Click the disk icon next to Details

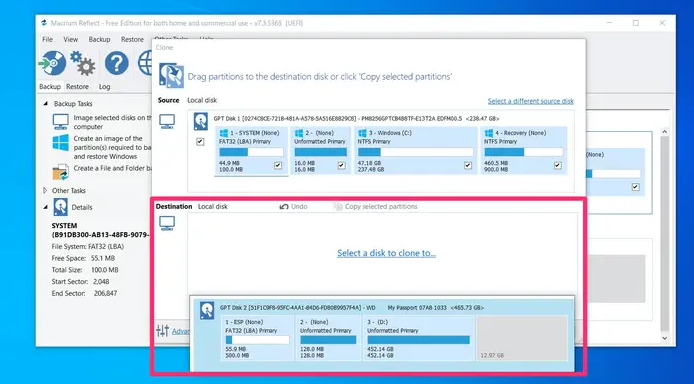pyautogui.click(x=60, y=207)
